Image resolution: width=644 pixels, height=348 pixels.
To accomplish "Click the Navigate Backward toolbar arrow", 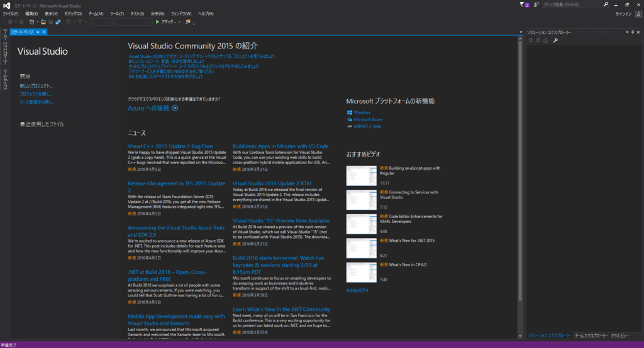I will [9, 22].
